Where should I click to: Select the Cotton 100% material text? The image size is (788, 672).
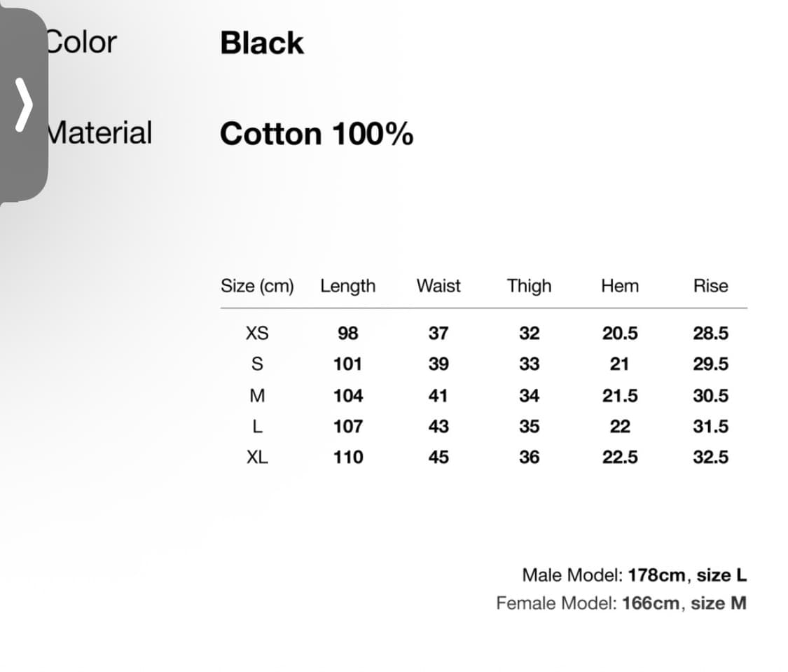coord(317,133)
